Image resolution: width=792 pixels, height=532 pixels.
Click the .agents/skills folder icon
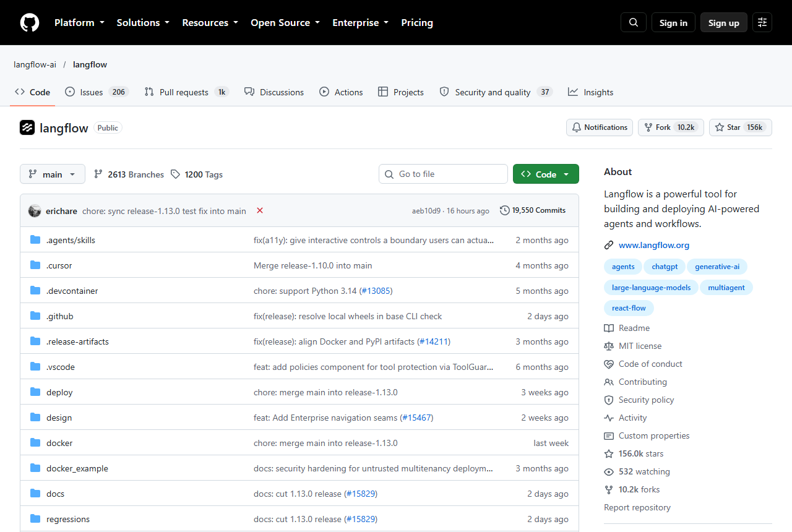pyautogui.click(x=35, y=240)
